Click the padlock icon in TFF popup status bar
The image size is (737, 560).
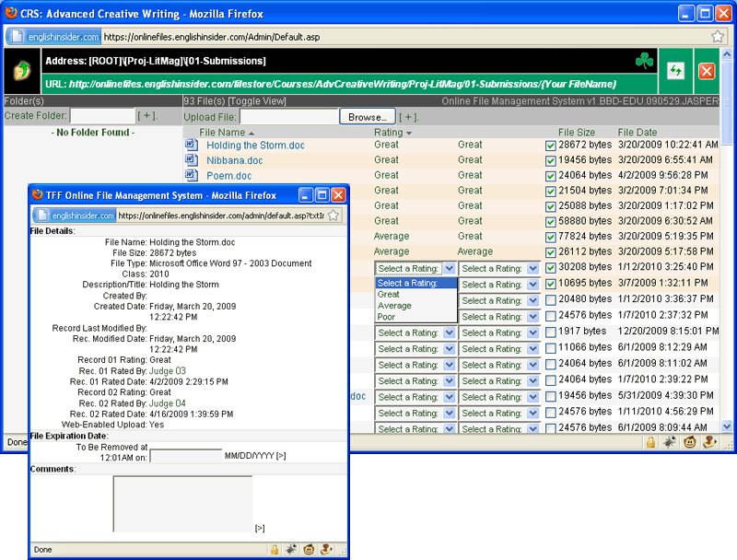275,549
